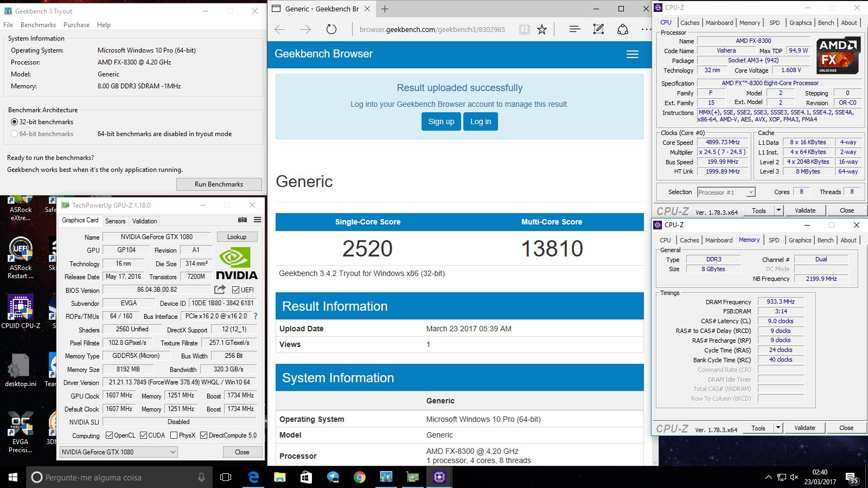Open Bench tab in top CPU-Z window

(826, 23)
